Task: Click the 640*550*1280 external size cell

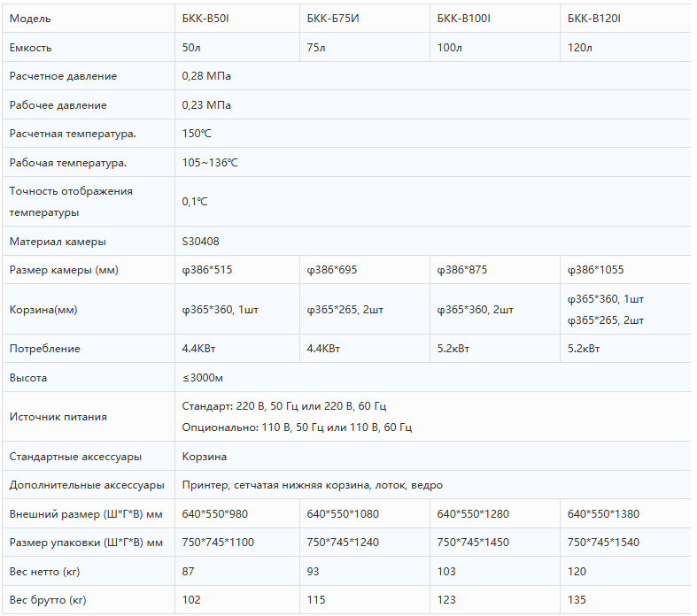Action: [495, 514]
